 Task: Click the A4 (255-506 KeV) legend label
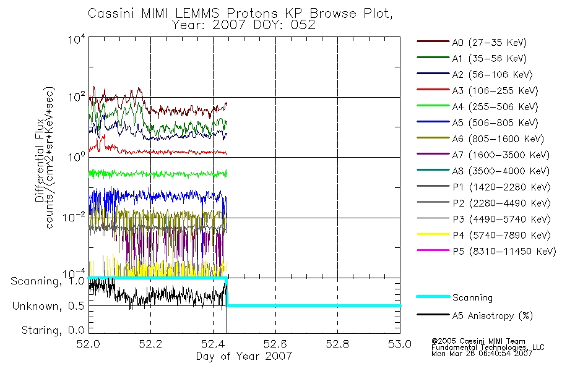(x=495, y=107)
